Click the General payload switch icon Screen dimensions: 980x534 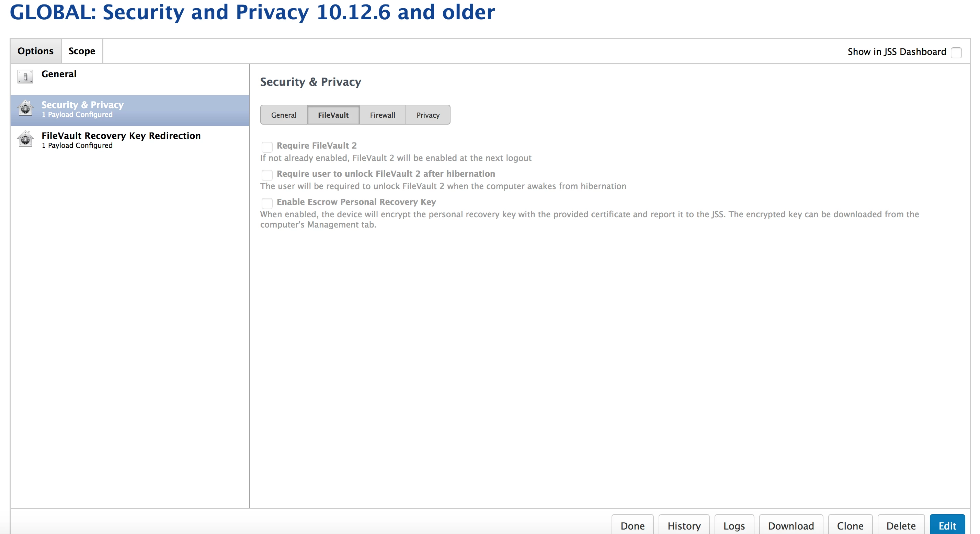coord(25,77)
